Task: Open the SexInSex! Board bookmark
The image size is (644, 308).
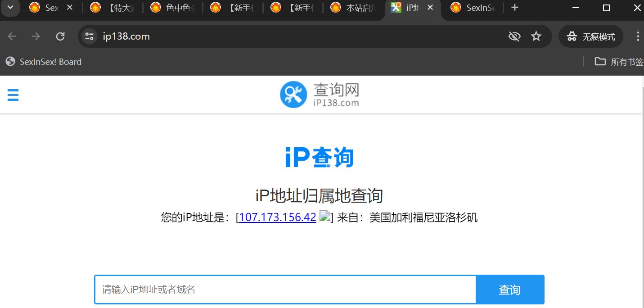Action: (44, 62)
